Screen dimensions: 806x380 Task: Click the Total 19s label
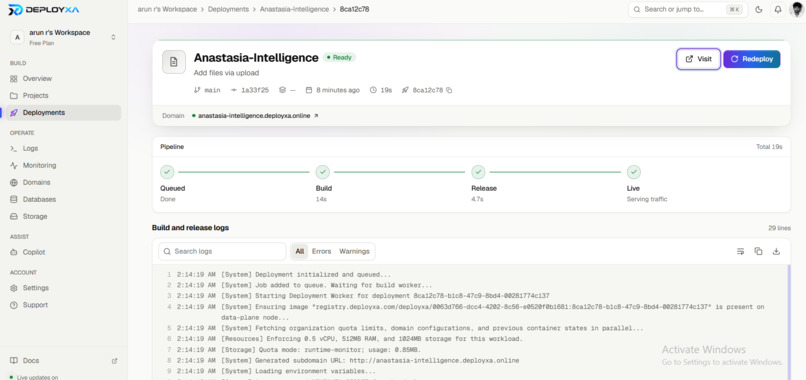click(x=769, y=147)
